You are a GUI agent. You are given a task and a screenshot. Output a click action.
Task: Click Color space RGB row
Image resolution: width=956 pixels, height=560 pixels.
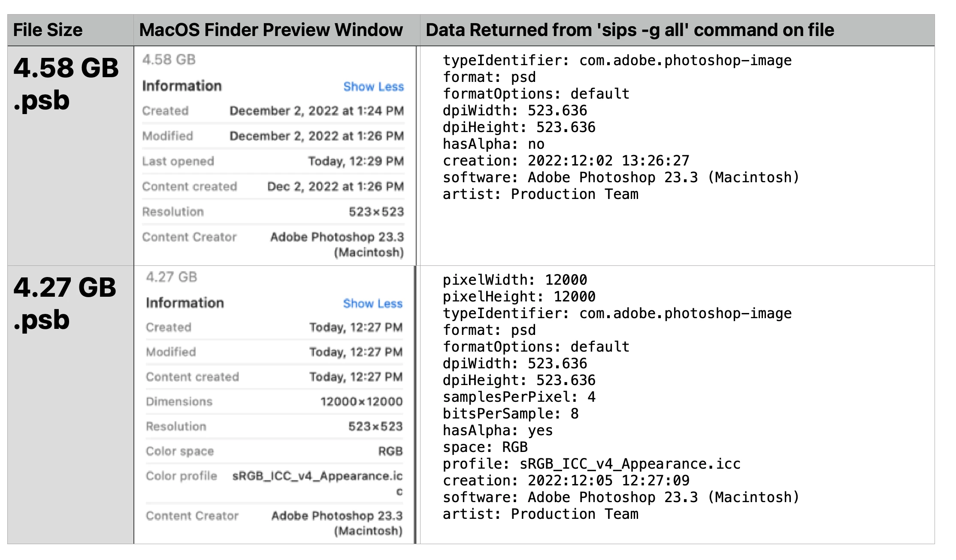pos(274,452)
